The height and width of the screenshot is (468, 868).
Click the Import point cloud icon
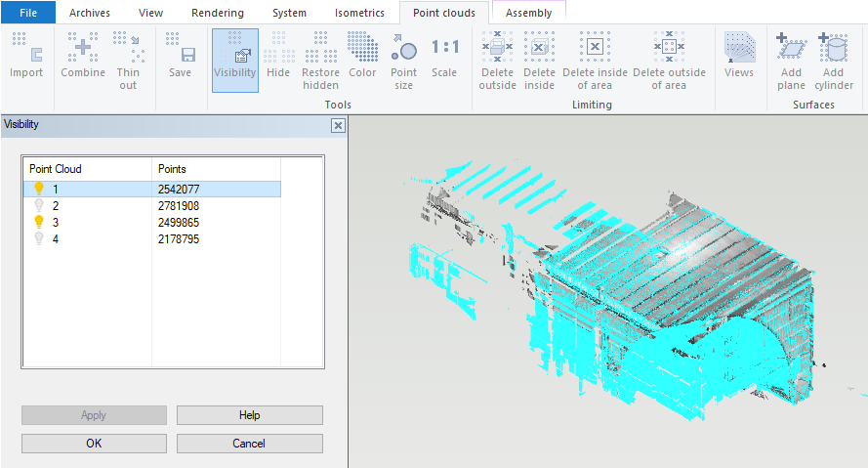(26, 59)
